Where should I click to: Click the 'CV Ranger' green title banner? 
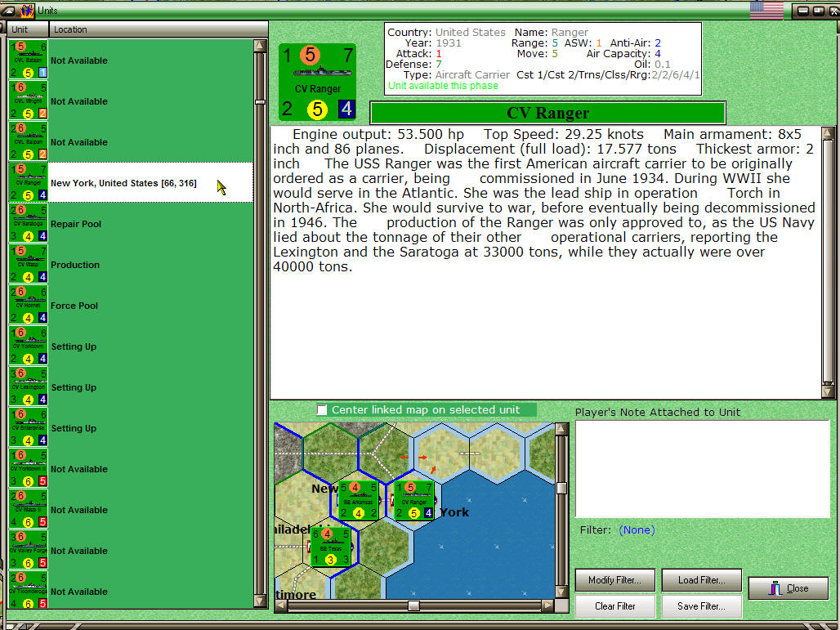[x=547, y=113]
